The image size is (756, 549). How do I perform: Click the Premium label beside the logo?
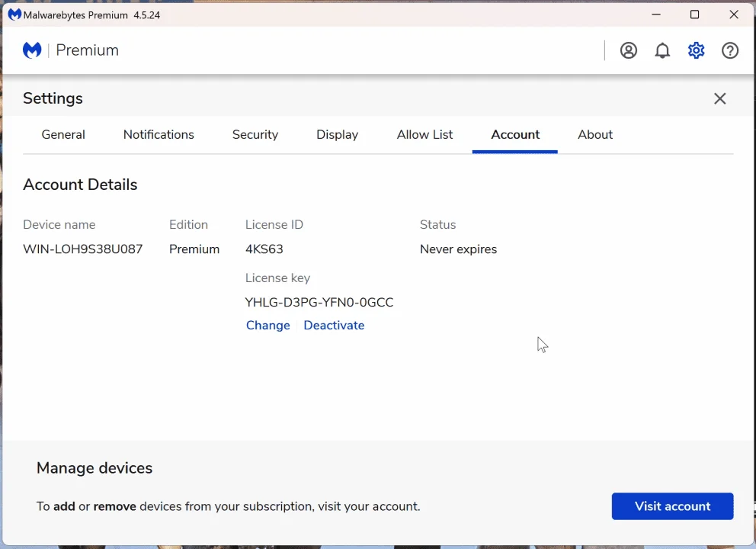point(87,50)
